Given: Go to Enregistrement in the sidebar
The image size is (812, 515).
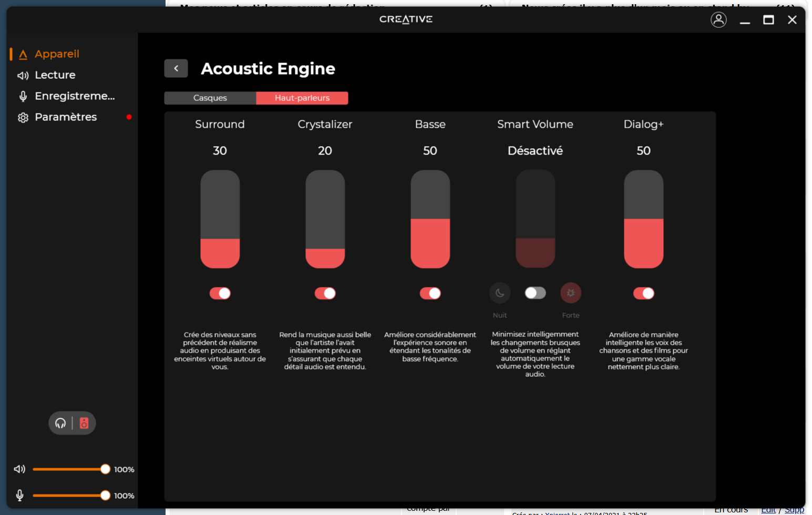Looking at the screenshot, I should tap(74, 96).
